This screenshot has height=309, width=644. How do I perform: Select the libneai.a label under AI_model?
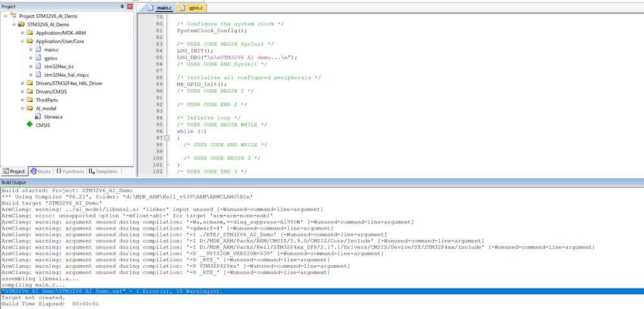pyautogui.click(x=54, y=117)
